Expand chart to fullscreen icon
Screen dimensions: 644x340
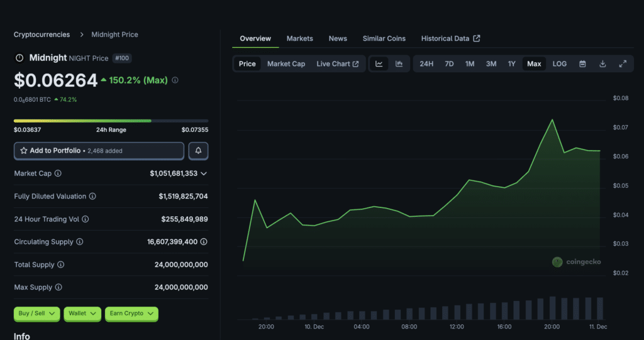pos(623,63)
